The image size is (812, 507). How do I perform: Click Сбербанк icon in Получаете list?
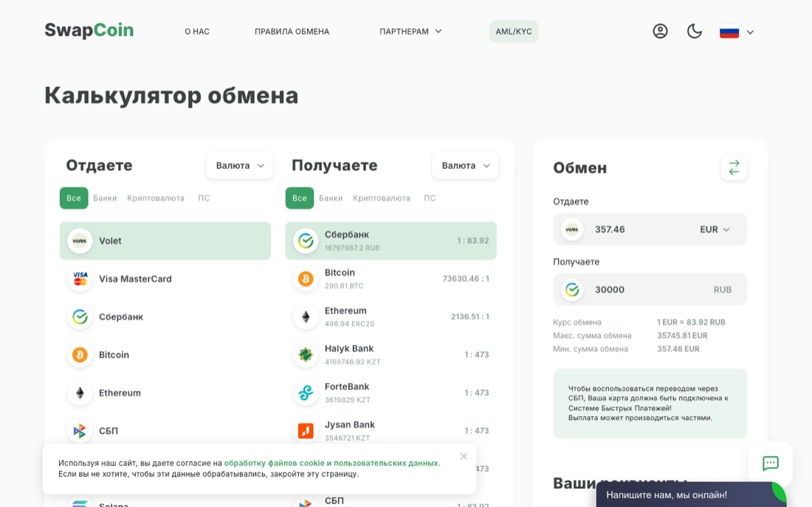tap(306, 241)
